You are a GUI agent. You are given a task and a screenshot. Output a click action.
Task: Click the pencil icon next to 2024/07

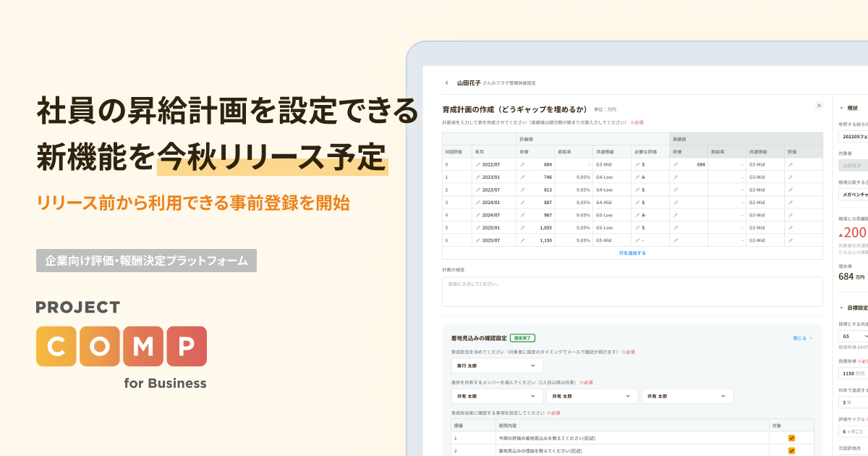(x=478, y=215)
